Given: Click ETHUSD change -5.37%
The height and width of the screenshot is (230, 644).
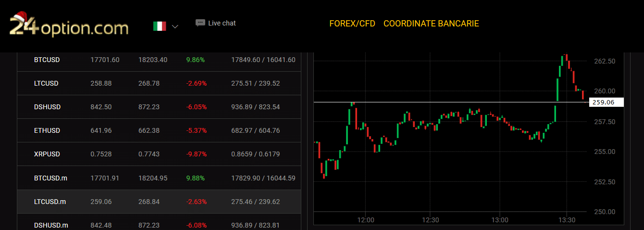Looking at the screenshot, I should pyautogui.click(x=196, y=130).
